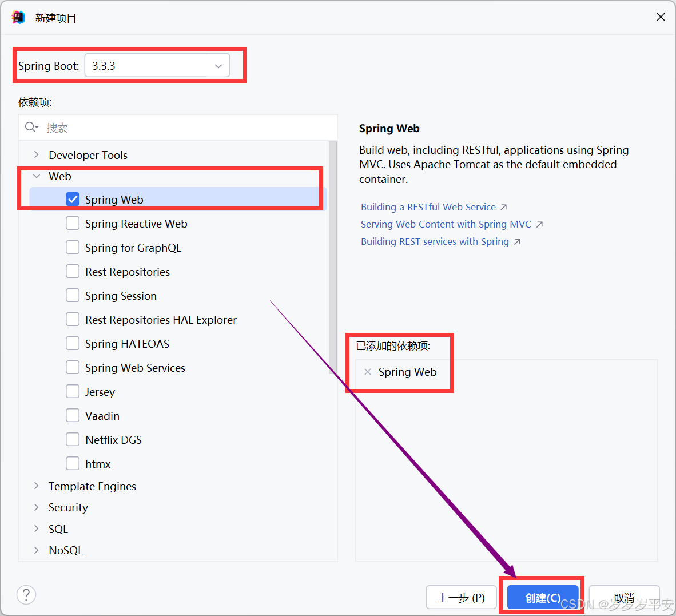Click the Spring for GraphQL label
Image resolution: width=676 pixels, height=616 pixels.
point(133,248)
